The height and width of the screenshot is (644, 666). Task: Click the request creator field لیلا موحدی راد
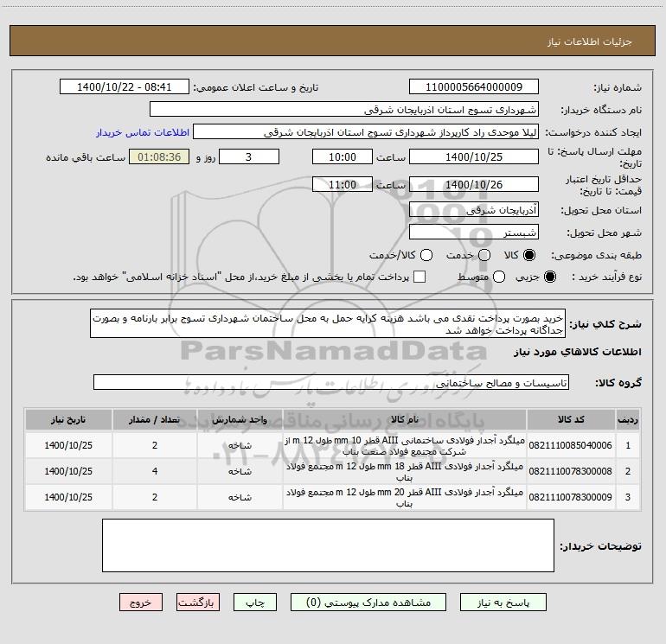tap(366, 132)
